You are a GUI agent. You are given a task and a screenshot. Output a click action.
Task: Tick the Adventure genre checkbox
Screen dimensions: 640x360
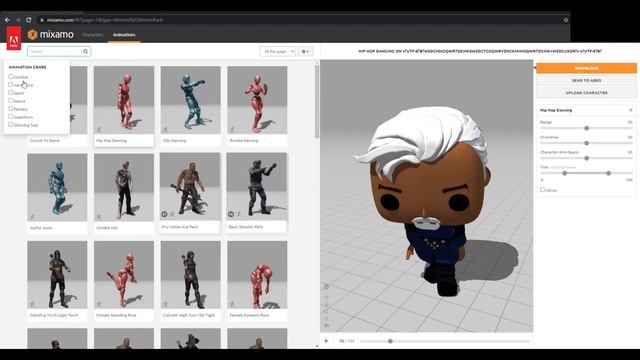[11, 84]
